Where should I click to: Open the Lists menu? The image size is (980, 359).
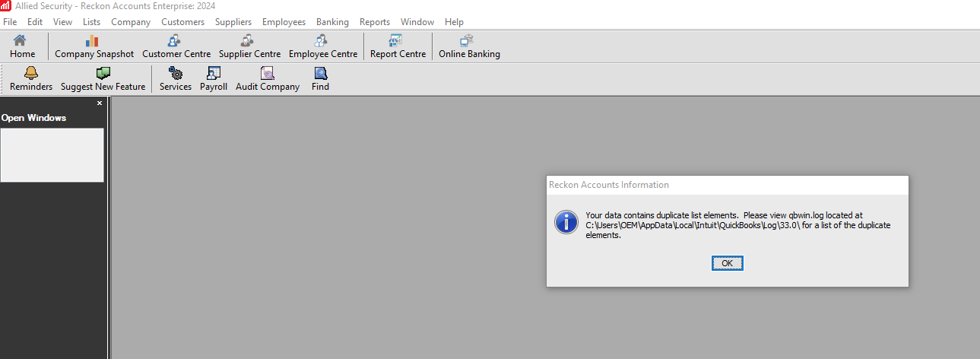tap(91, 22)
